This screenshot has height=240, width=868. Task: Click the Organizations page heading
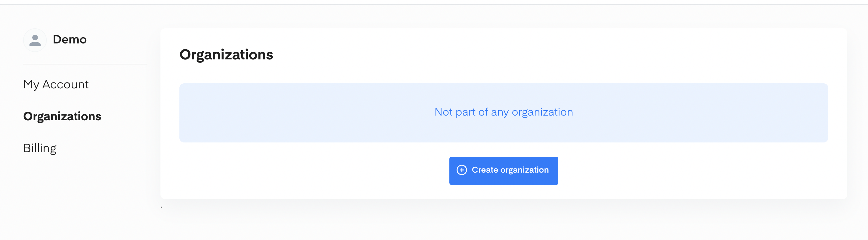(226, 55)
